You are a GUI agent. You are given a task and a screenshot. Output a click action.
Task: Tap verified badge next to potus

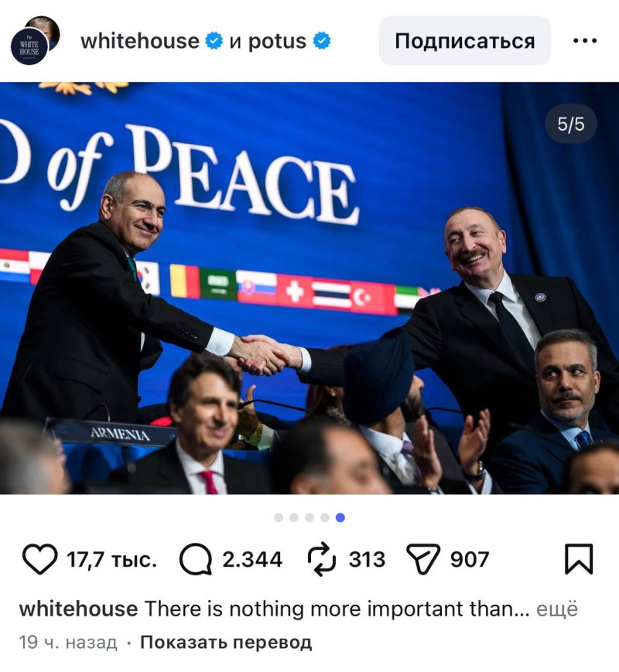point(321,41)
